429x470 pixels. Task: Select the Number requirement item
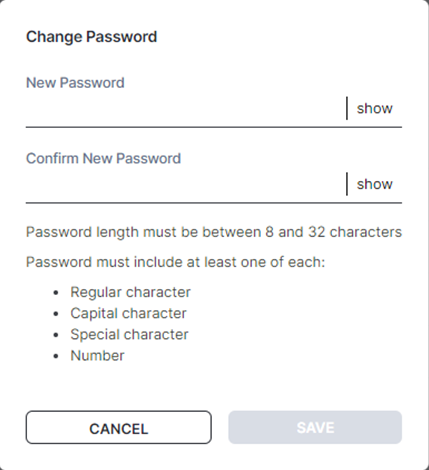97,356
